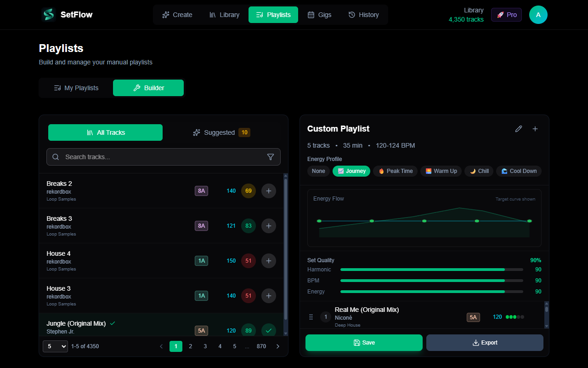588x368 pixels.
Task: Add House 4 using its plus button
Action: [x=269, y=261]
